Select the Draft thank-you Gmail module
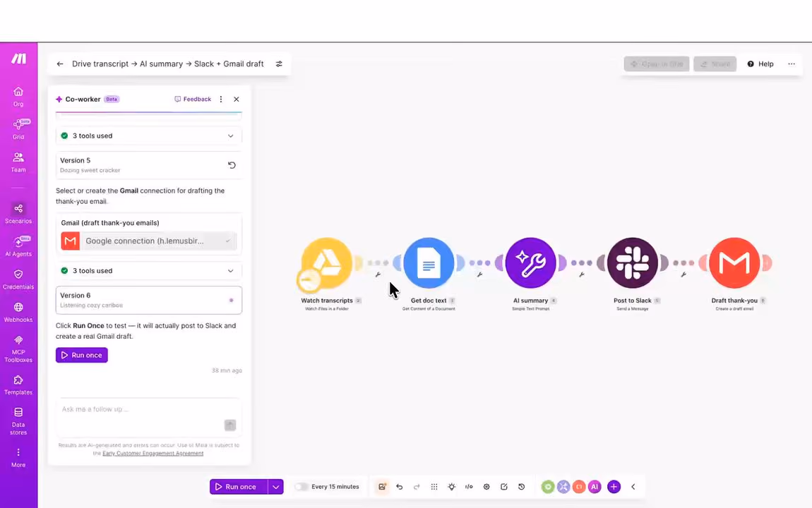The width and height of the screenshot is (812, 508). pyautogui.click(x=734, y=262)
